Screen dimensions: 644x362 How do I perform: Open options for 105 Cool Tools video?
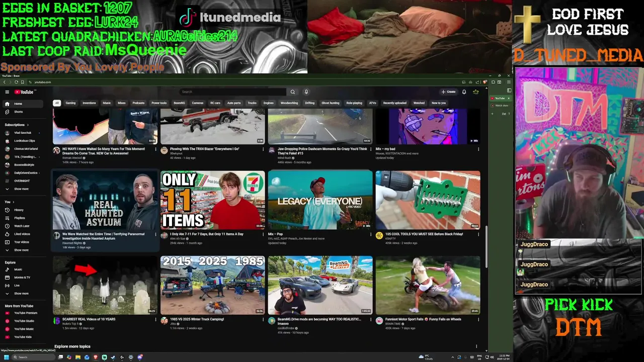tap(478, 234)
